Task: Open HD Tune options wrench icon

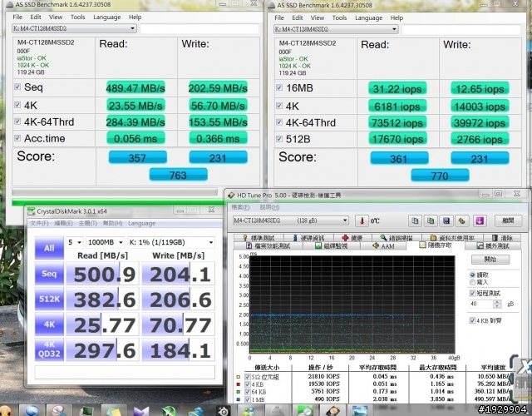Action: tap(462, 221)
